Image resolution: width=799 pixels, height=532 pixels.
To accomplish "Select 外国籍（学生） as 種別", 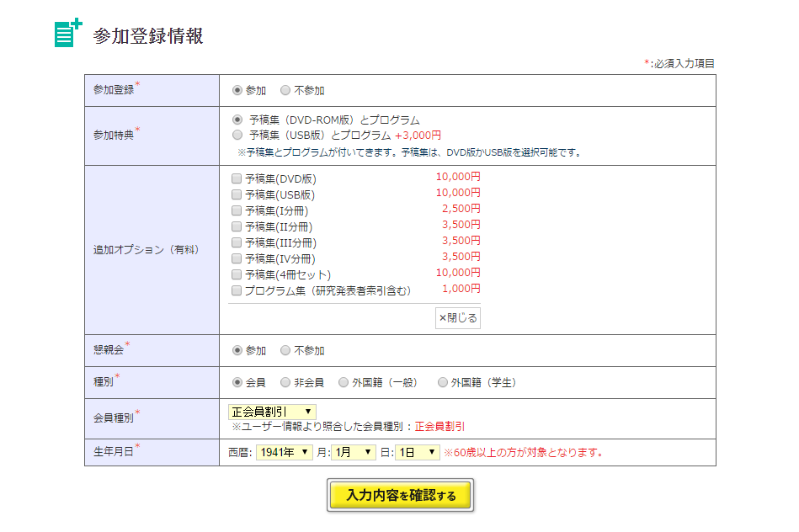I will tap(443, 382).
